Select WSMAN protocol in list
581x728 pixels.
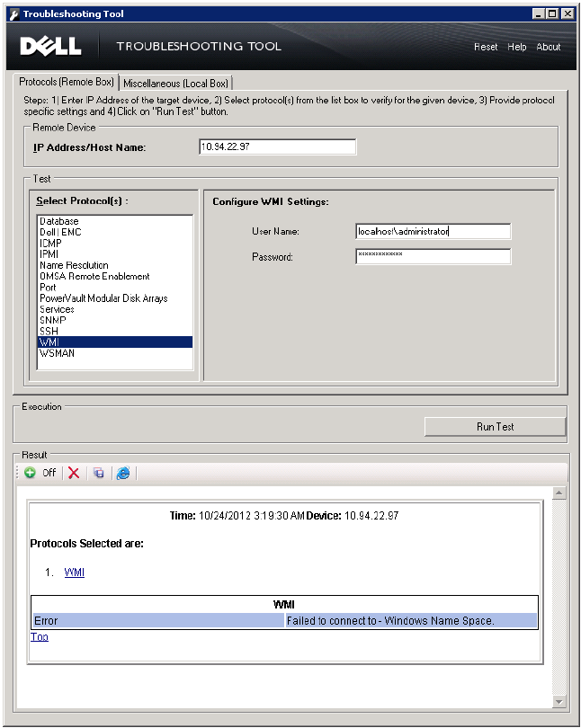coord(115,353)
